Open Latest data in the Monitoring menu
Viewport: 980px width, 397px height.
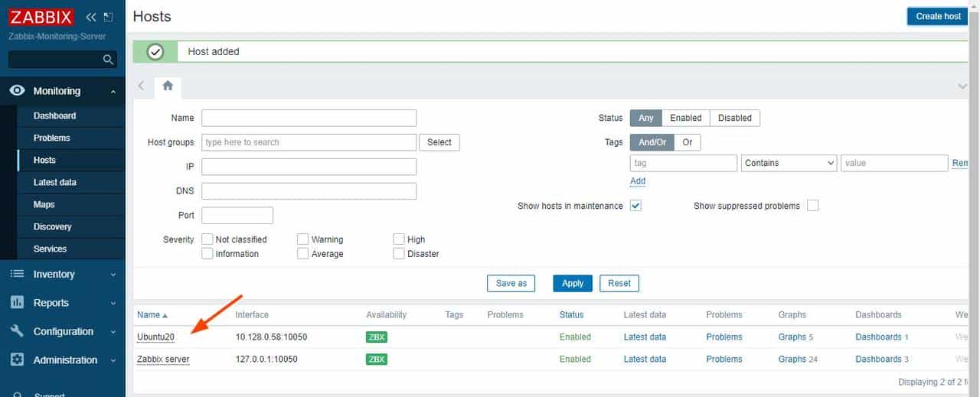point(54,182)
